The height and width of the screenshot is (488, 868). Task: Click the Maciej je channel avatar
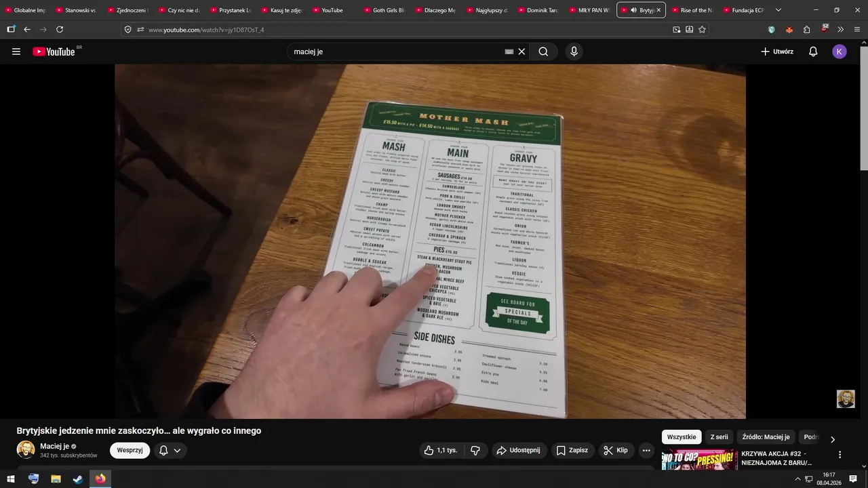pyautogui.click(x=26, y=450)
